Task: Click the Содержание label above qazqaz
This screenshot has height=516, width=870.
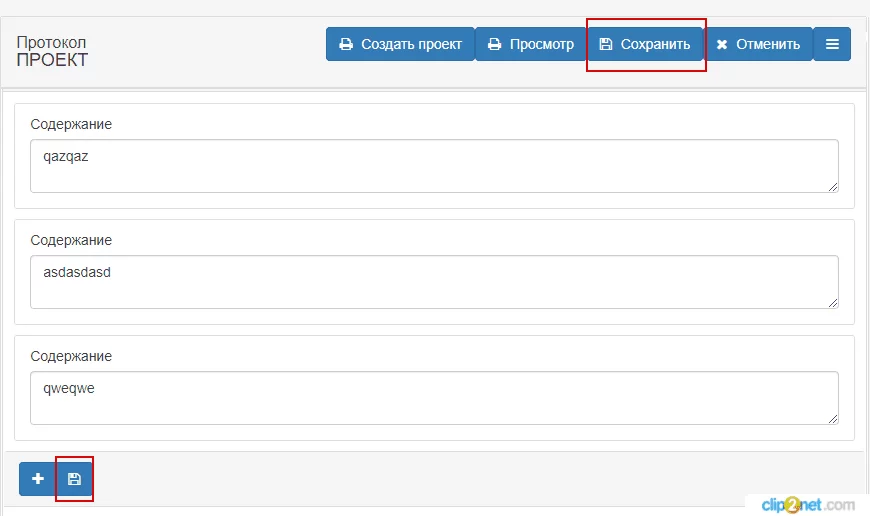Action: coord(71,124)
